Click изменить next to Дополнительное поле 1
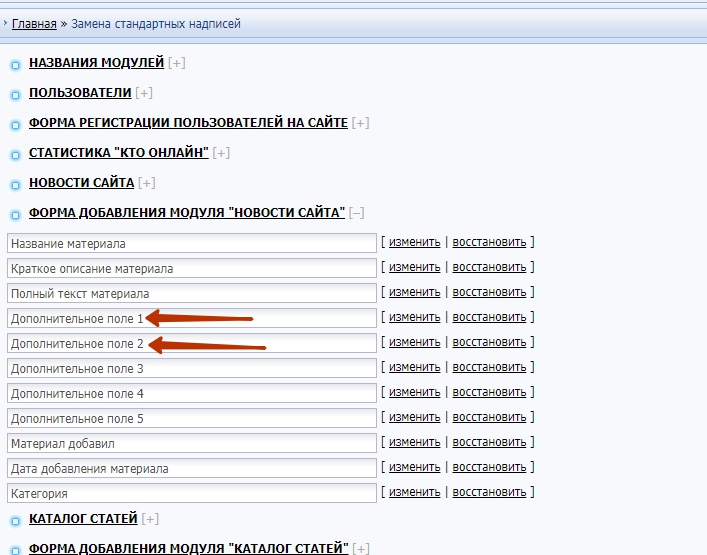This screenshot has width=707, height=555. coord(414,317)
